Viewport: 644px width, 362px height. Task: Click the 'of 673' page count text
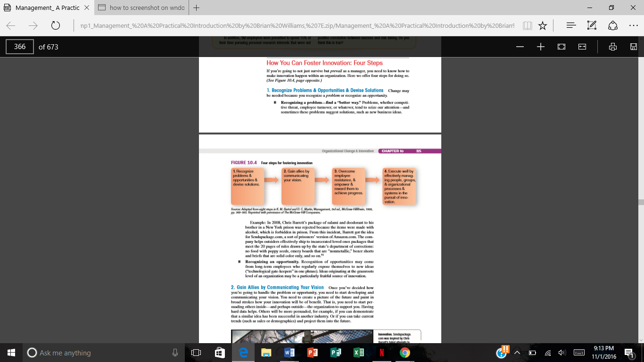tap(49, 47)
